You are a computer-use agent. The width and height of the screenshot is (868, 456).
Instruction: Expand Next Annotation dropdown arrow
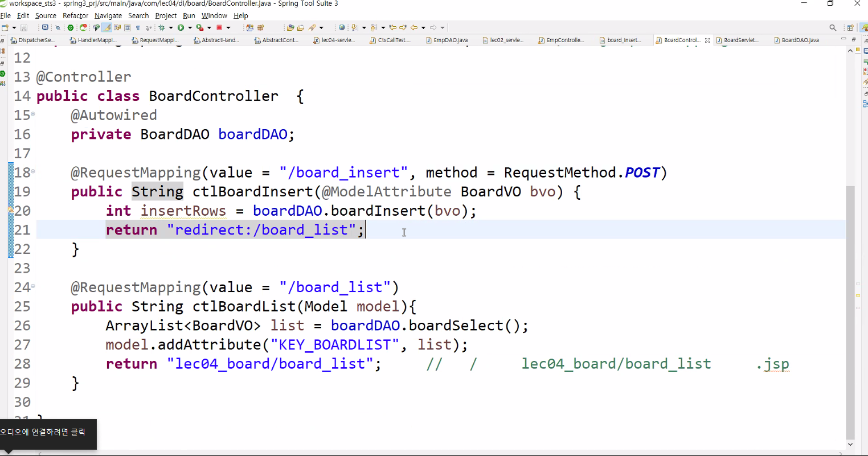click(364, 27)
